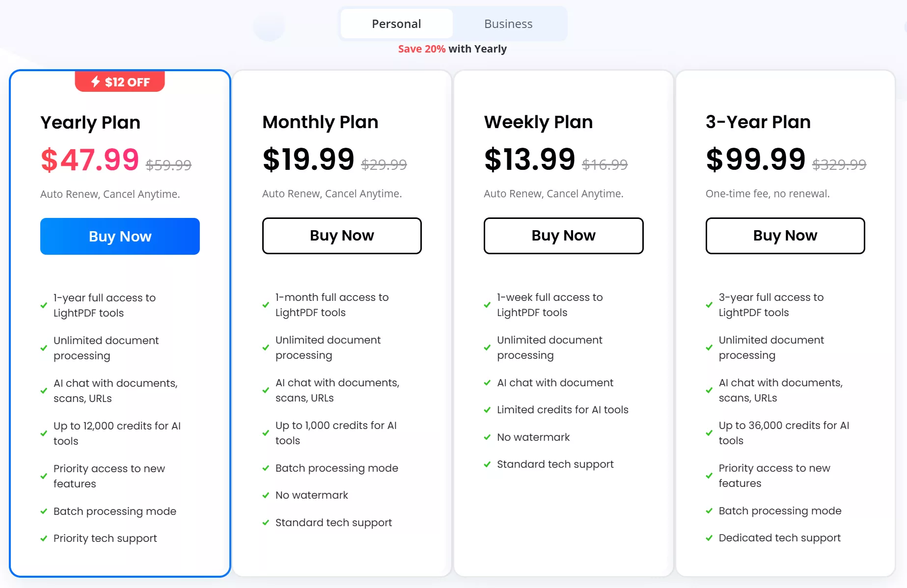Click the checkmark beside AI chat with document
Screen dimensions: 907x588
coord(487,383)
